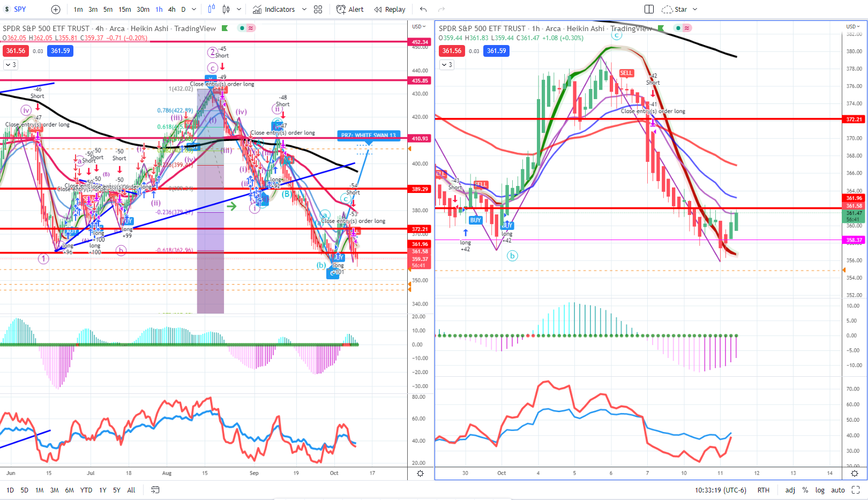Click the add symbol plus icon

tap(56, 9)
